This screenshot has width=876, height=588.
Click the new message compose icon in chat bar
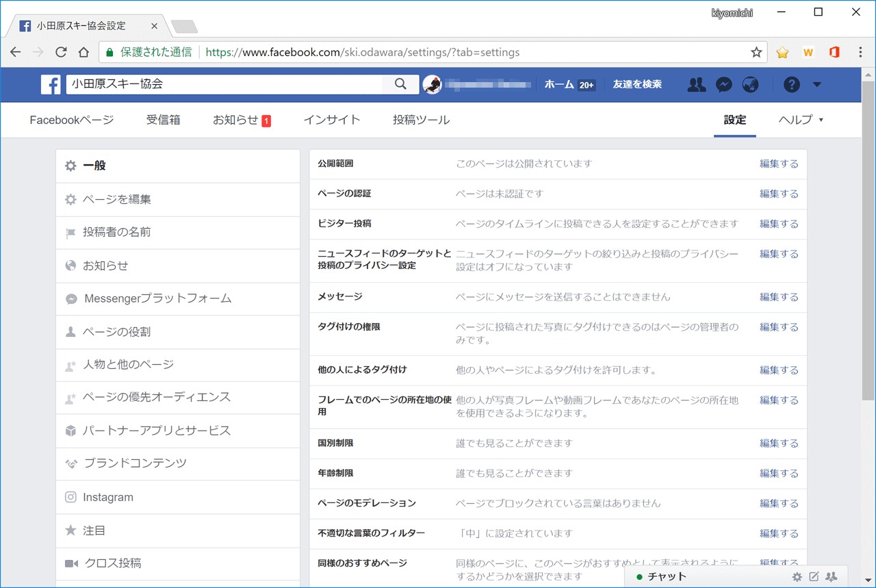coord(814,577)
